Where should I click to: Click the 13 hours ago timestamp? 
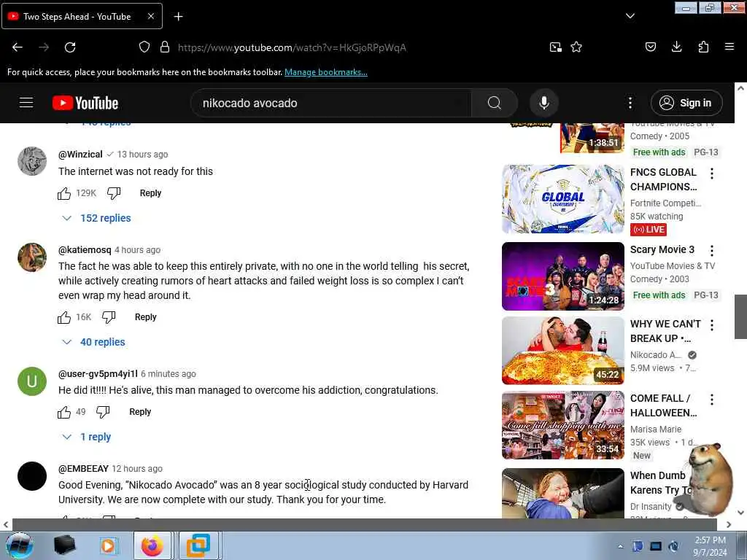[142, 155]
